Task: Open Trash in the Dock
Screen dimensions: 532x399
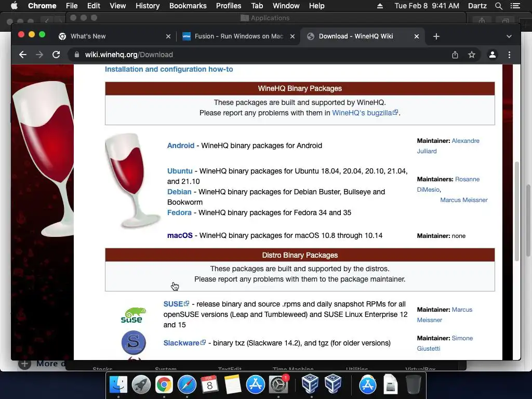Action: 413,385
